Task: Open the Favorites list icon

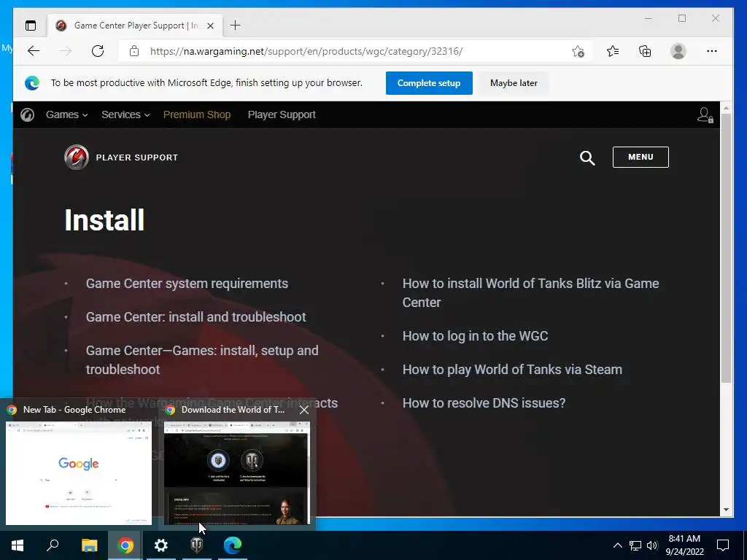Action: pyautogui.click(x=613, y=51)
